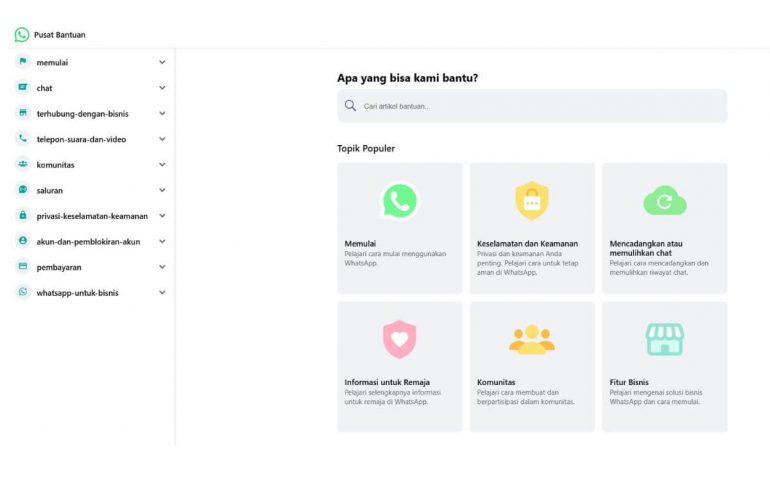
Task: Select komunitas in the sidebar
Action: (55, 165)
